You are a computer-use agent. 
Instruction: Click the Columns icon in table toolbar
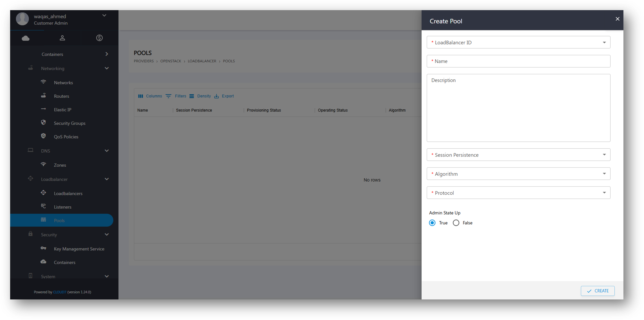click(x=141, y=96)
